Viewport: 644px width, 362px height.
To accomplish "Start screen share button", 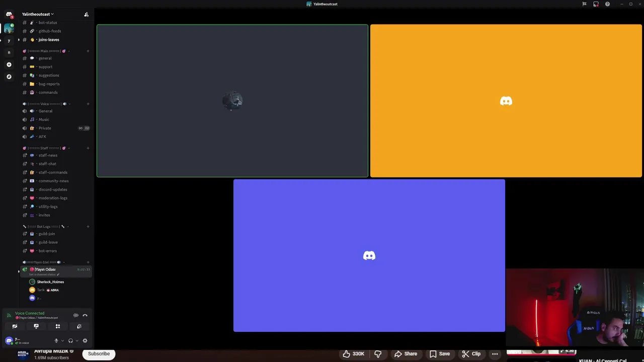I will point(36,326).
